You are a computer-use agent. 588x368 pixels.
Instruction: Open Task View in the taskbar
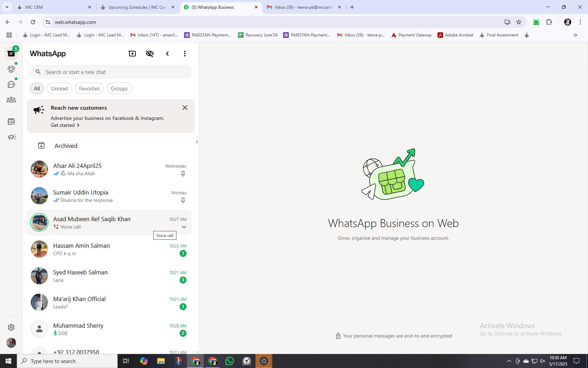(x=126, y=361)
